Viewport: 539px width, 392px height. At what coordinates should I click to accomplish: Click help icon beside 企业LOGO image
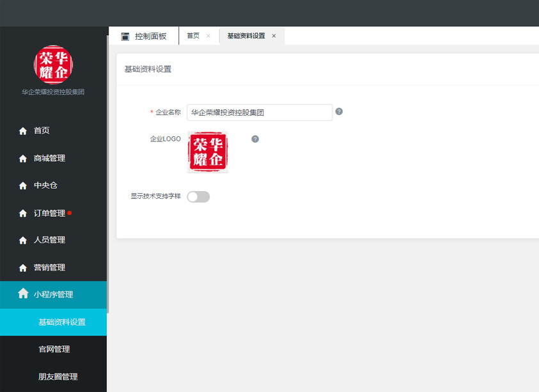(x=255, y=139)
